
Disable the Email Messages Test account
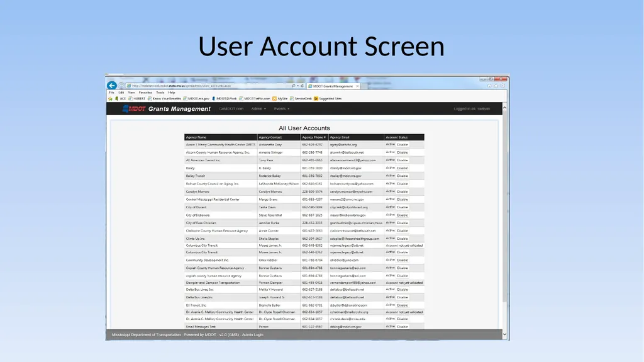(402, 327)
